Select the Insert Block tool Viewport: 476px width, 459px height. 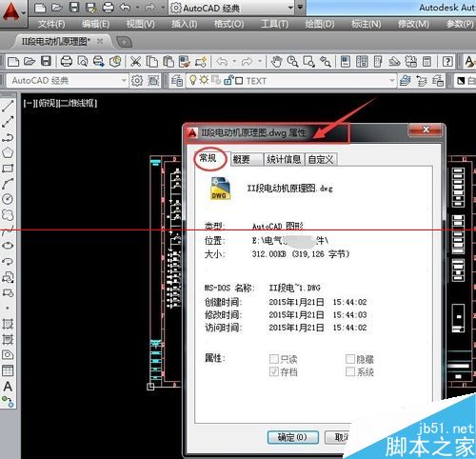(x=8, y=277)
